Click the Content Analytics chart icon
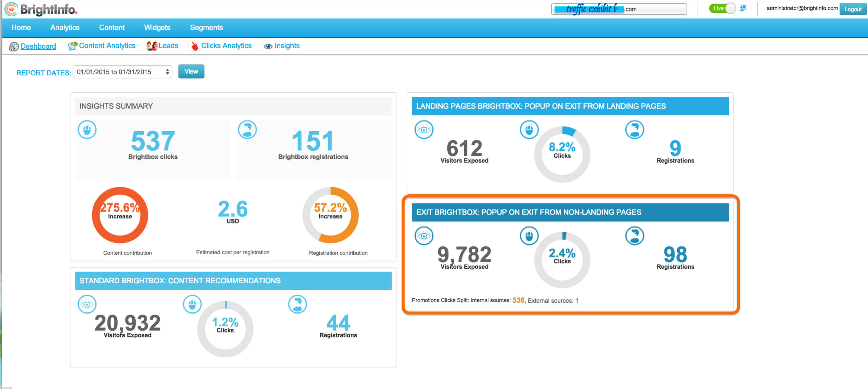The width and height of the screenshot is (868, 389). click(73, 46)
